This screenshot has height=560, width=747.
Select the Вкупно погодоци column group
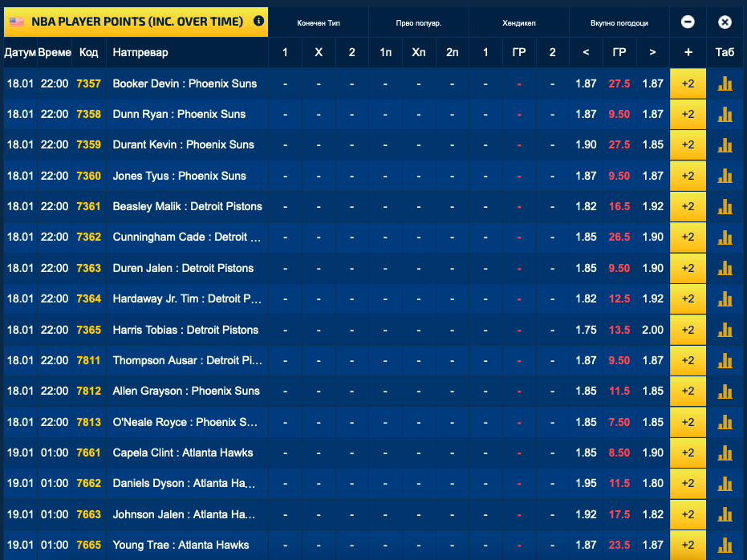[619, 22]
